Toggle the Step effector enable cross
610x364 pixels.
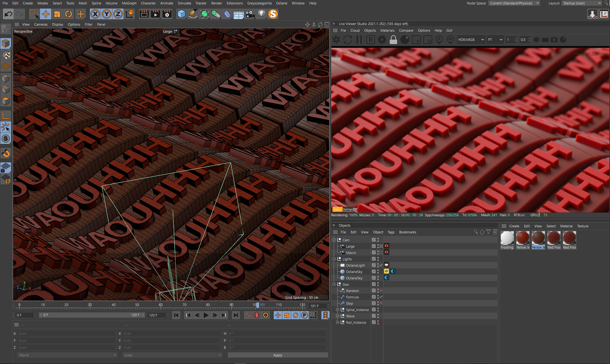[x=381, y=303]
